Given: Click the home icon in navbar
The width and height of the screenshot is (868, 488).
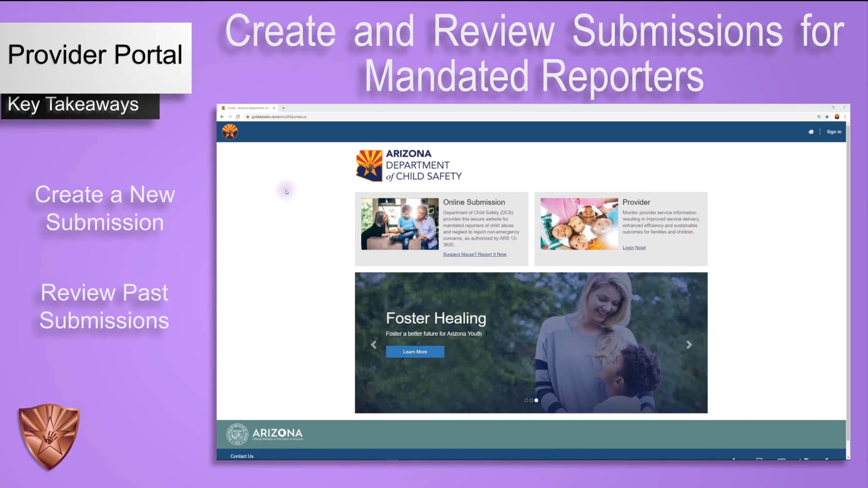Looking at the screenshot, I should point(811,132).
